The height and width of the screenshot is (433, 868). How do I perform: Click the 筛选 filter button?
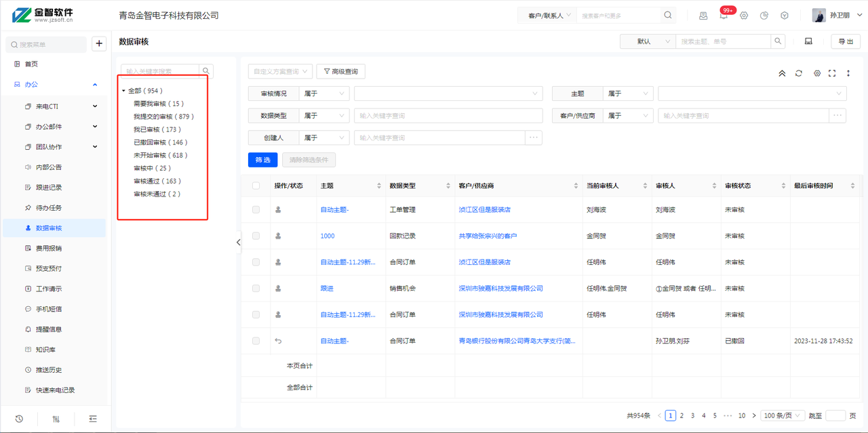tap(262, 160)
